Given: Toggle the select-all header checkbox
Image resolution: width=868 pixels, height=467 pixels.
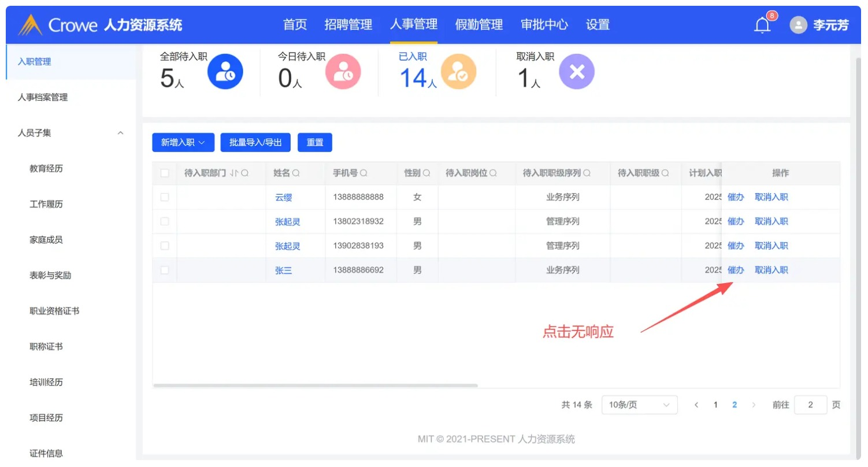Looking at the screenshot, I should 165,173.
